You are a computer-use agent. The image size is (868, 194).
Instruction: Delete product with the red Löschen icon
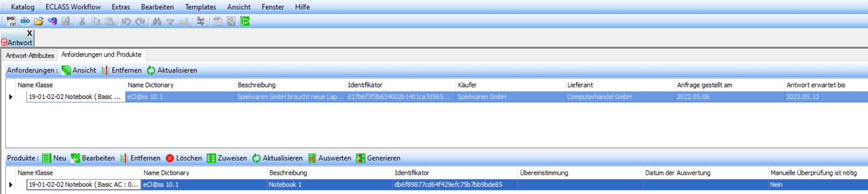[184, 158]
